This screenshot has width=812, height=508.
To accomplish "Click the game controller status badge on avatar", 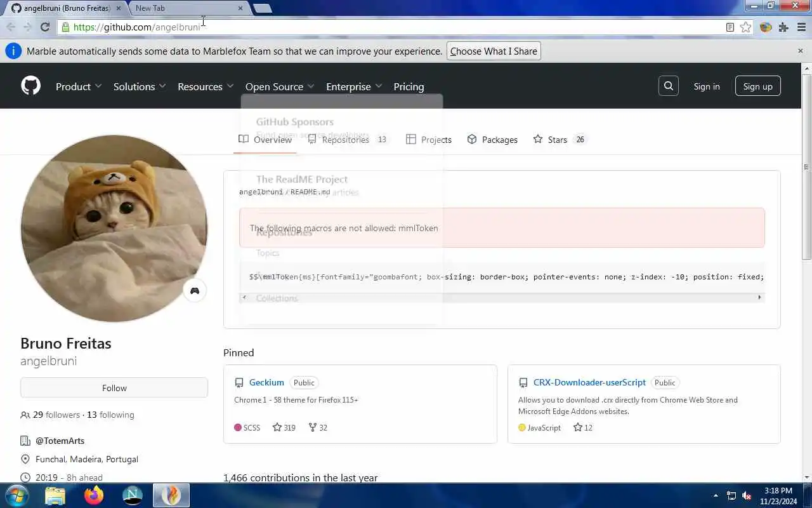I will pyautogui.click(x=195, y=291).
